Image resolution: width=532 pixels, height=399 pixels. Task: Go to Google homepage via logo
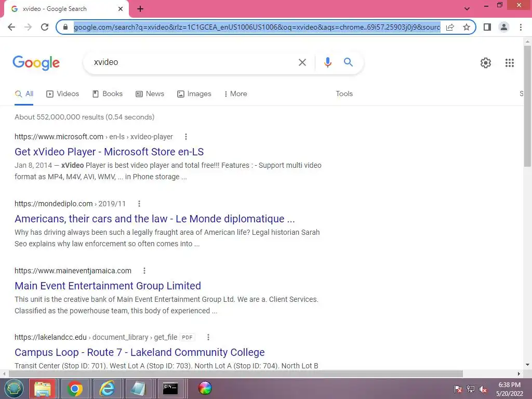(x=36, y=63)
